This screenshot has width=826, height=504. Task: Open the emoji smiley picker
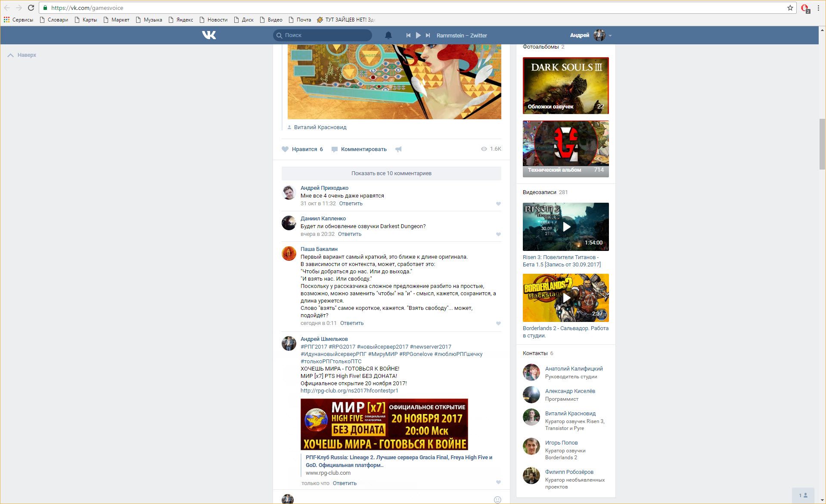pyautogui.click(x=497, y=500)
